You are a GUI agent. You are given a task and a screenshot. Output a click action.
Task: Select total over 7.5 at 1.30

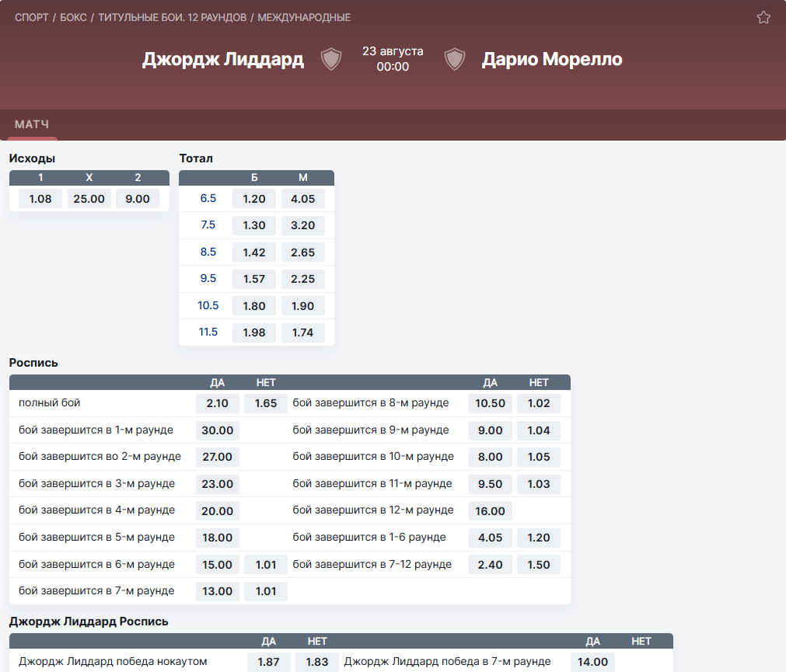(x=254, y=225)
